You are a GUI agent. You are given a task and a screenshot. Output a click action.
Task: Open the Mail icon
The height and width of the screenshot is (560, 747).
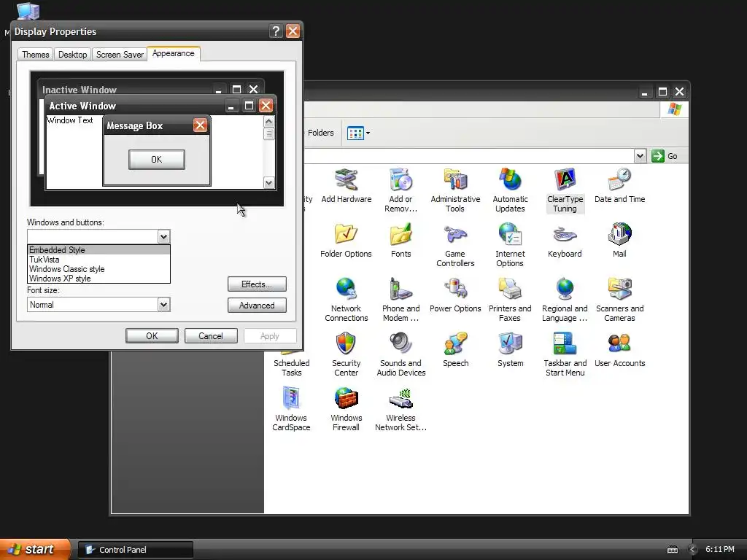click(x=619, y=241)
